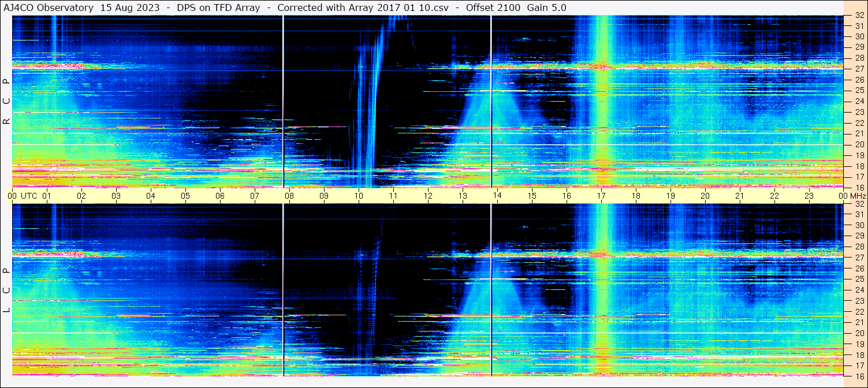Select hour "07" on the UTC time axis
868x388 pixels.
pos(255,196)
